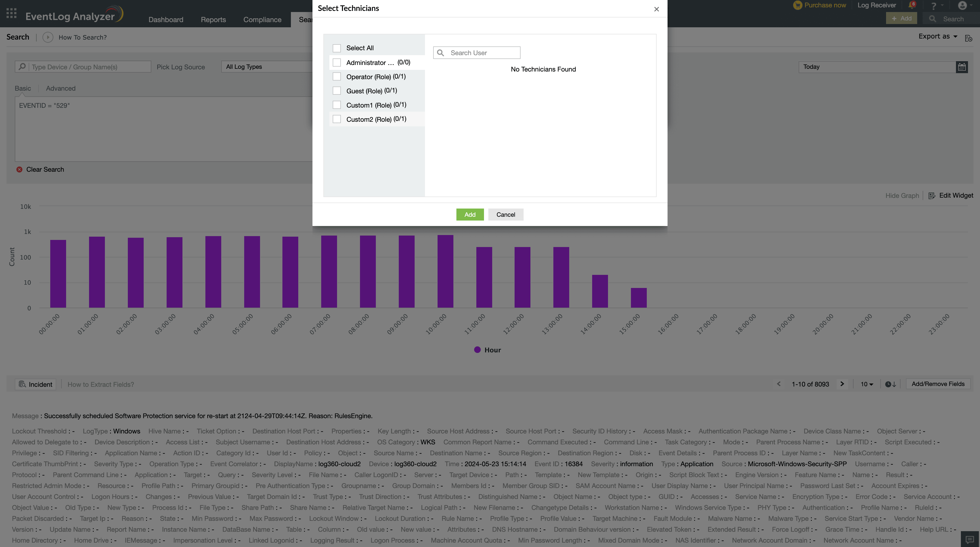Click the time sort order icon

tap(890, 384)
